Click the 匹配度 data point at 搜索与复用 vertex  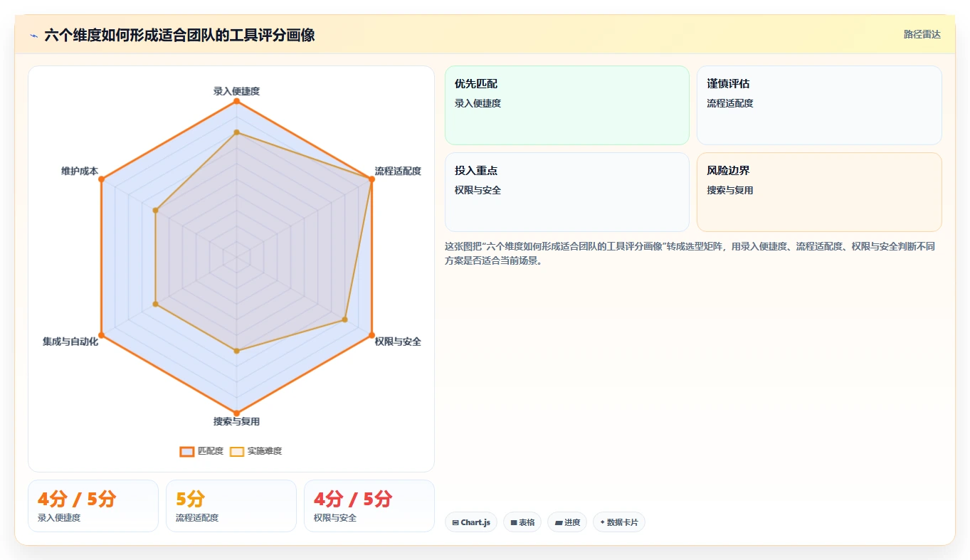(x=236, y=413)
